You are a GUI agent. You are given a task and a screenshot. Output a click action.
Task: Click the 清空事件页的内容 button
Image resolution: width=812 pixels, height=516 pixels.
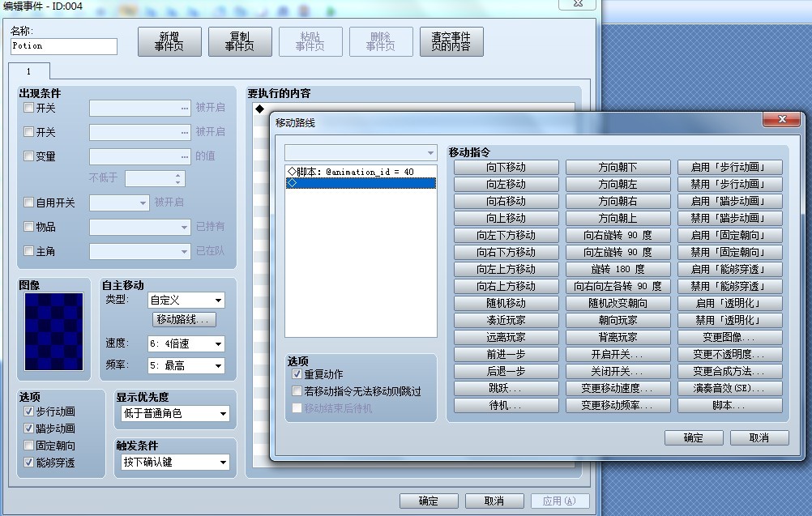coord(451,41)
